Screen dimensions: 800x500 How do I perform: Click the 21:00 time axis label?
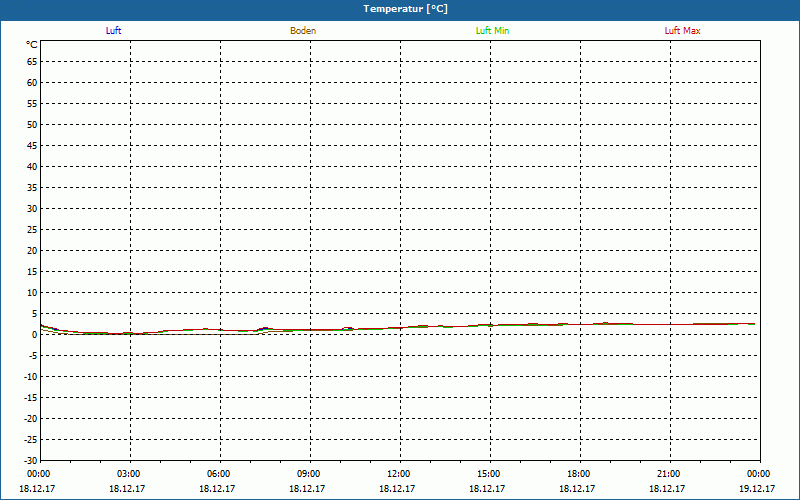pos(668,474)
